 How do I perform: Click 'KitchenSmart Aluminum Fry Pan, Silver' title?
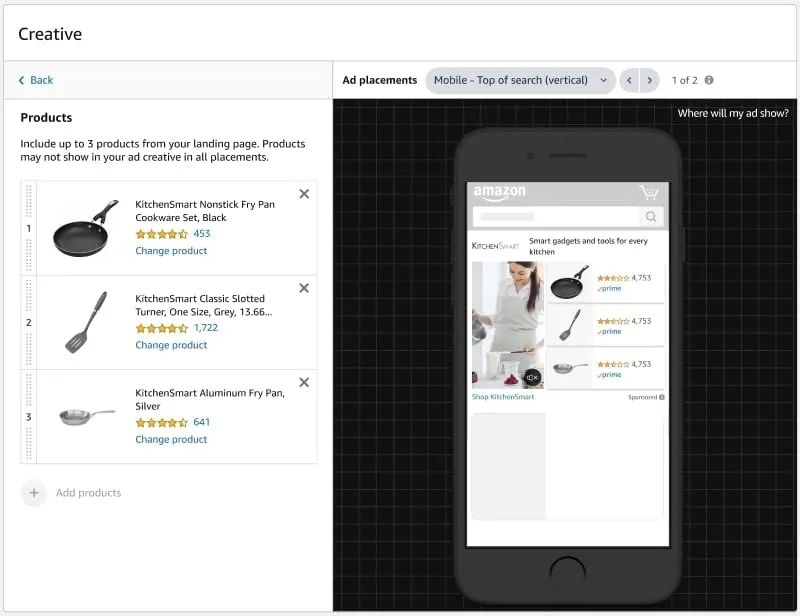[x=210, y=399]
